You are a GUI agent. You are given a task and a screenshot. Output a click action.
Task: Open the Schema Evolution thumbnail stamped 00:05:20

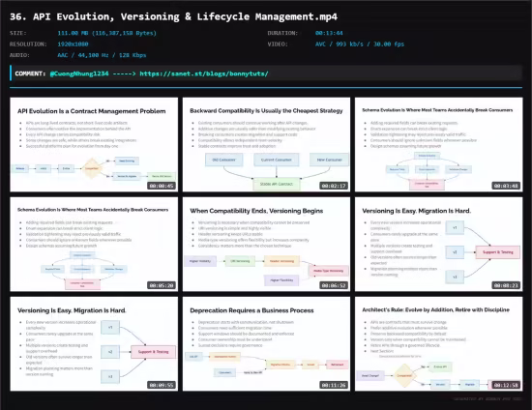click(94, 245)
